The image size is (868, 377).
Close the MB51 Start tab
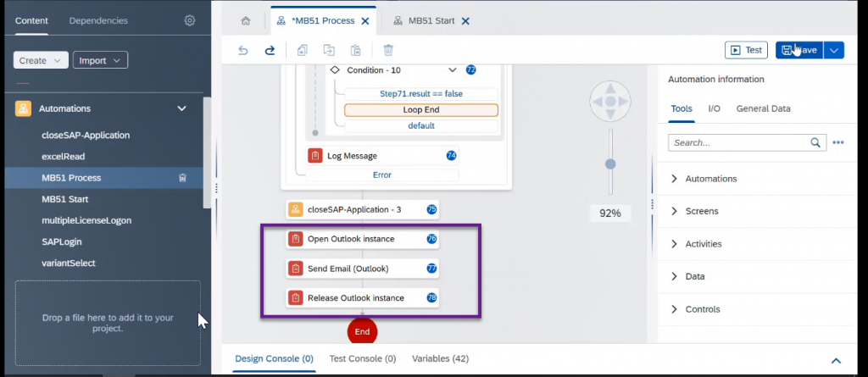465,21
